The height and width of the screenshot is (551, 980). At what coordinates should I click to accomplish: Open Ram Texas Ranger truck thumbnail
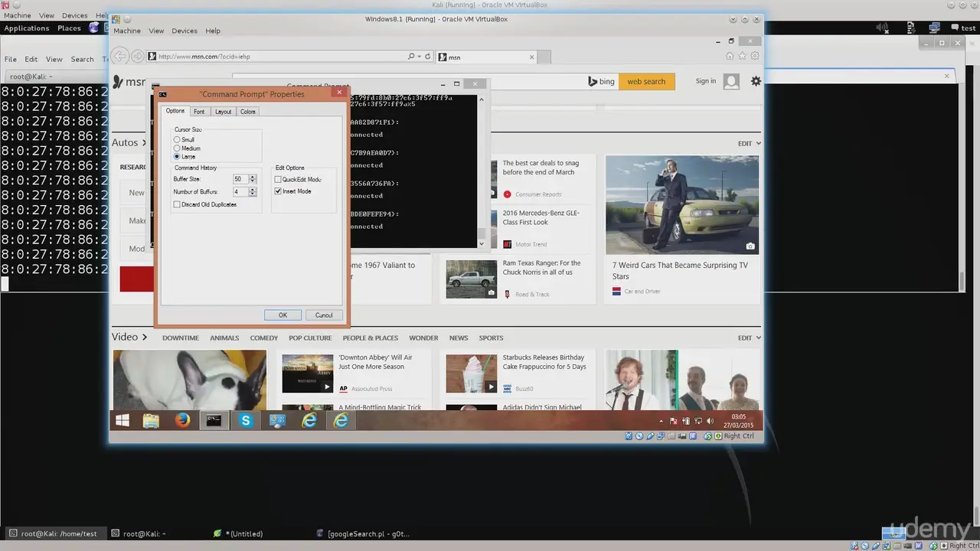472,279
